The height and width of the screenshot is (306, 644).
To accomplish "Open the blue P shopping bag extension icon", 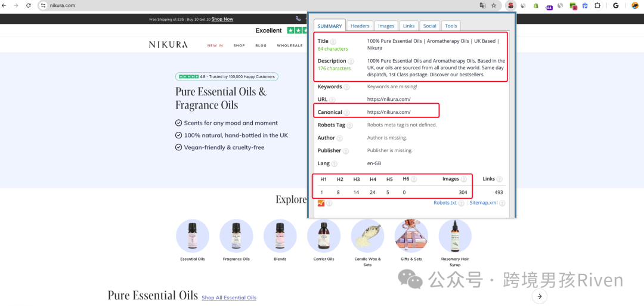I will click(x=586, y=6).
